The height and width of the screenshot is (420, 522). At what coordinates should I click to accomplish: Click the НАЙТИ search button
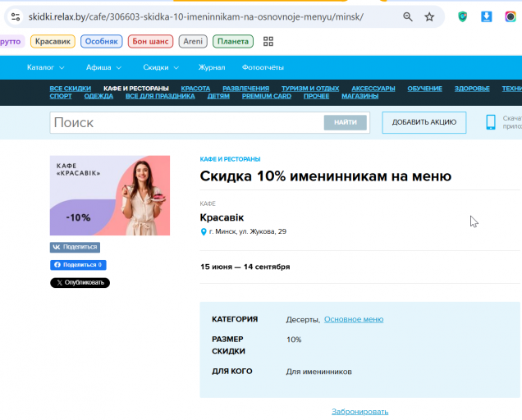point(346,122)
